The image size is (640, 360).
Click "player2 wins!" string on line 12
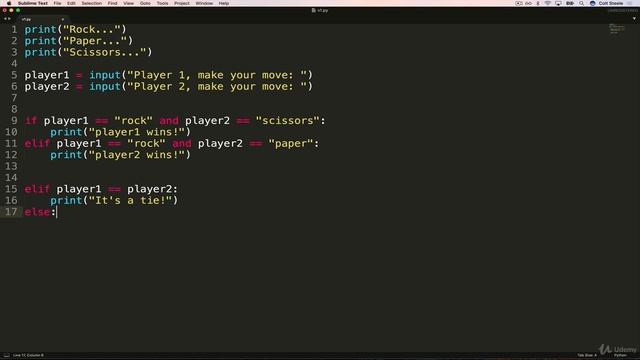tap(136, 155)
